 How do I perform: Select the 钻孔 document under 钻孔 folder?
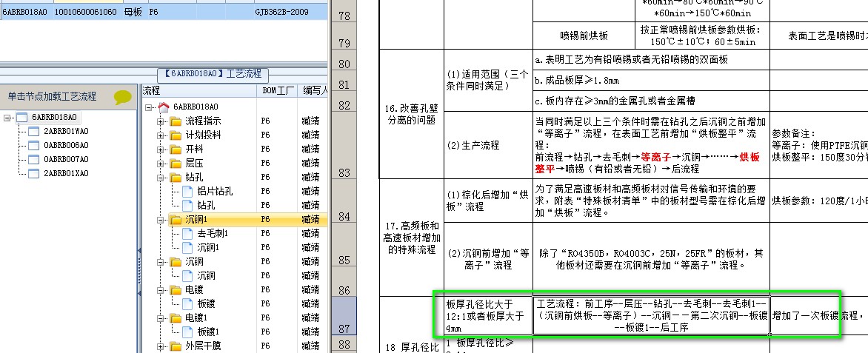[x=206, y=205]
